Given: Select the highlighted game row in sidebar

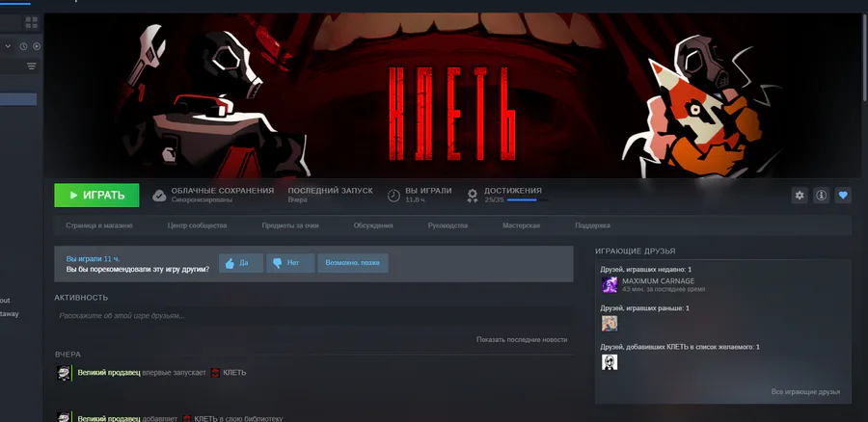Looking at the screenshot, I should coord(18,99).
